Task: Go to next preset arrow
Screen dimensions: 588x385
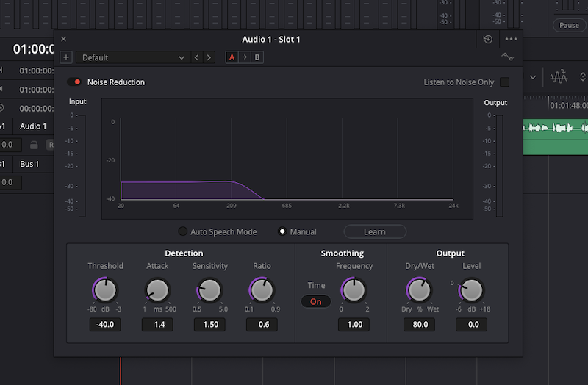Action: click(209, 57)
